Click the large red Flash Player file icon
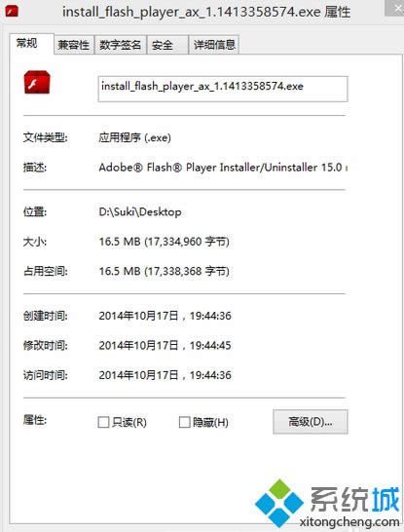404x532 pixels. point(37,82)
